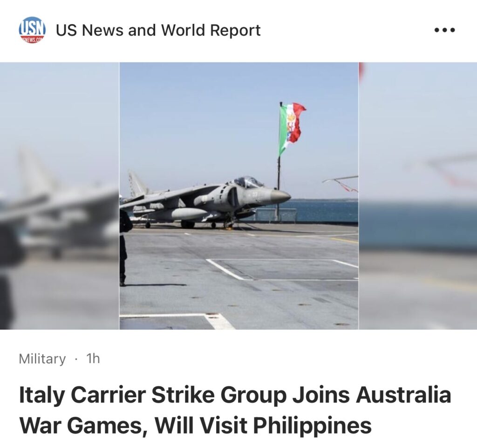
Task: Click the blurred right side of the banner
Action: pyautogui.click(x=418, y=196)
